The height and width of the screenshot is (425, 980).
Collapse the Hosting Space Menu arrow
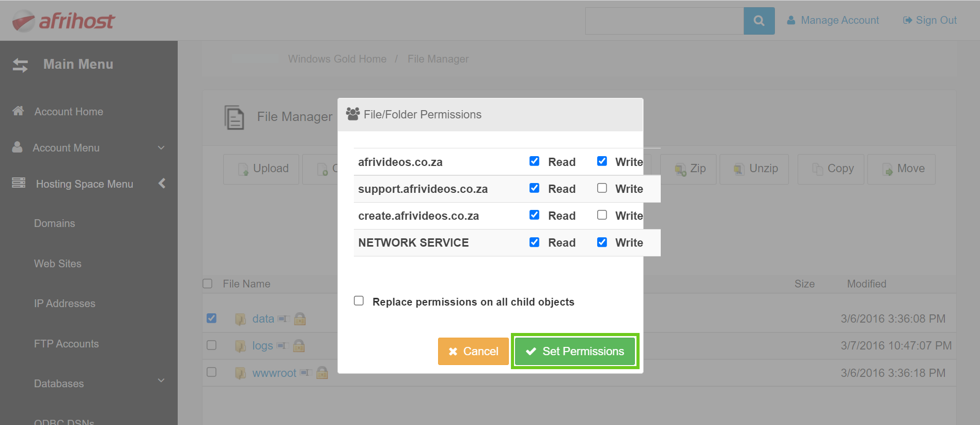point(162,184)
